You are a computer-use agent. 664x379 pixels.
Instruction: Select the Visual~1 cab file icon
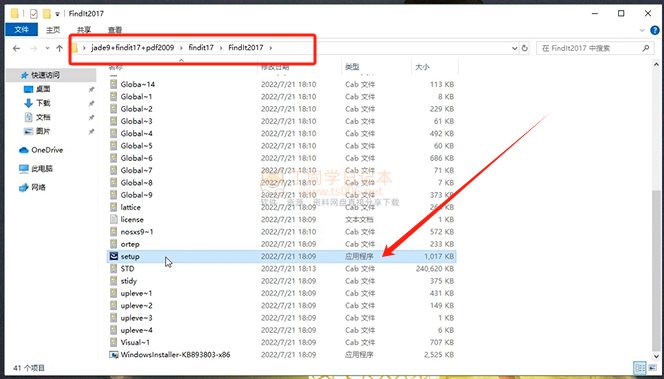[x=113, y=342]
